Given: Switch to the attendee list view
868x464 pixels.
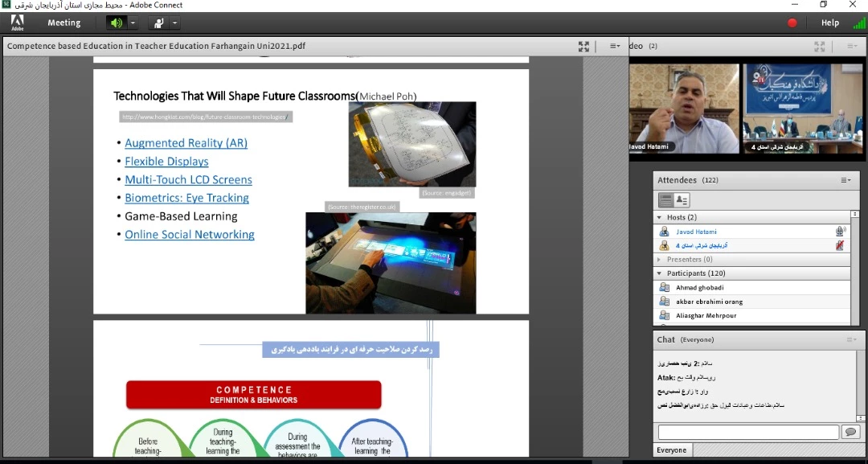Looking at the screenshot, I should (665, 200).
